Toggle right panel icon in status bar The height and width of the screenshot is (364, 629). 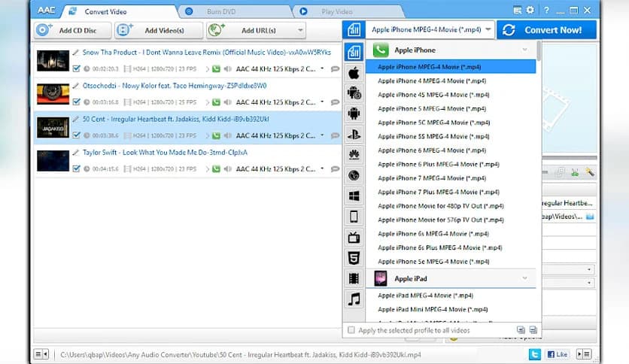click(x=583, y=354)
